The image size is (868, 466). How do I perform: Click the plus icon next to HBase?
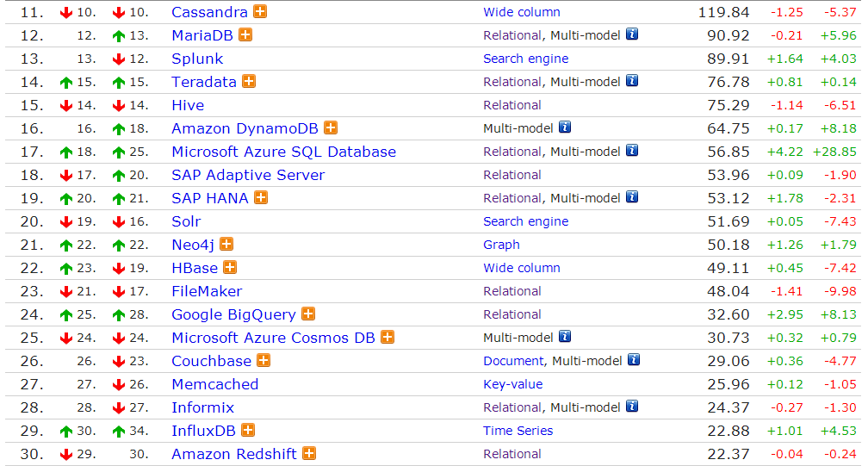230,267
